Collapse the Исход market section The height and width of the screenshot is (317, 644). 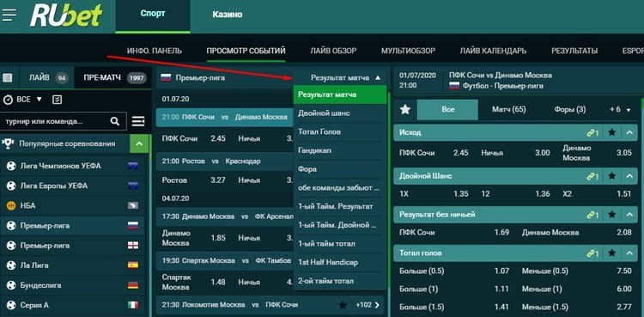[x=629, y=132]
